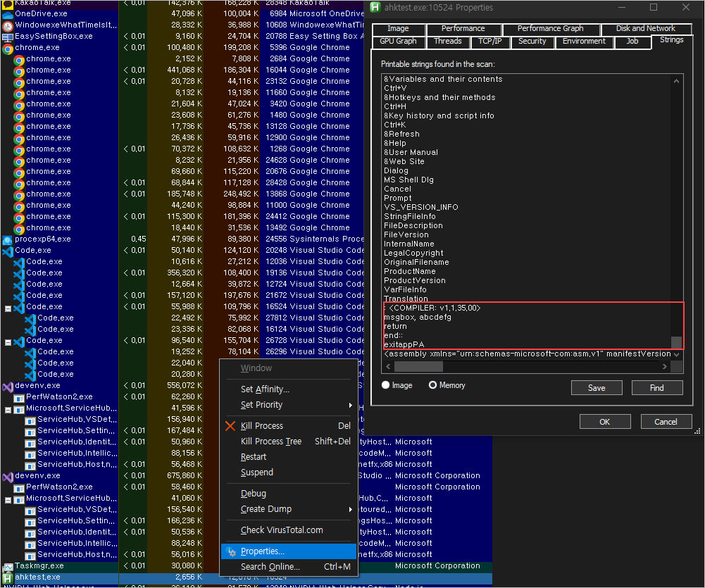Viewport: 705px width, 588px height.
Task: Click horizontal scrollbar right arrow in strings list
Action: coord(665,367)
